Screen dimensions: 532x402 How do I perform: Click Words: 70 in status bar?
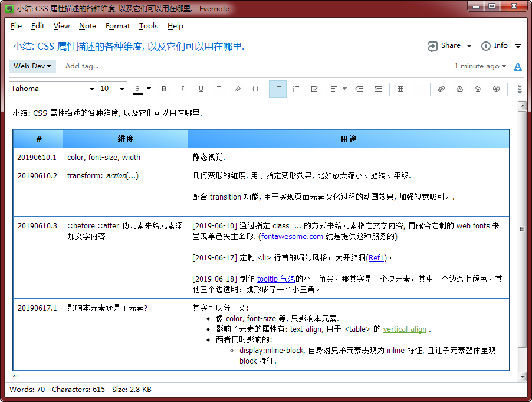[x=27, y=390]
